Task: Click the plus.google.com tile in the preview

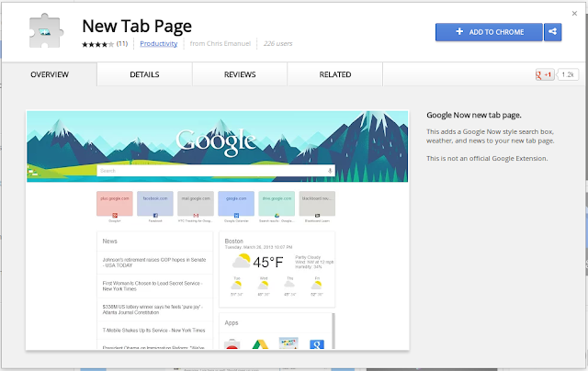Action: point(115,204)
